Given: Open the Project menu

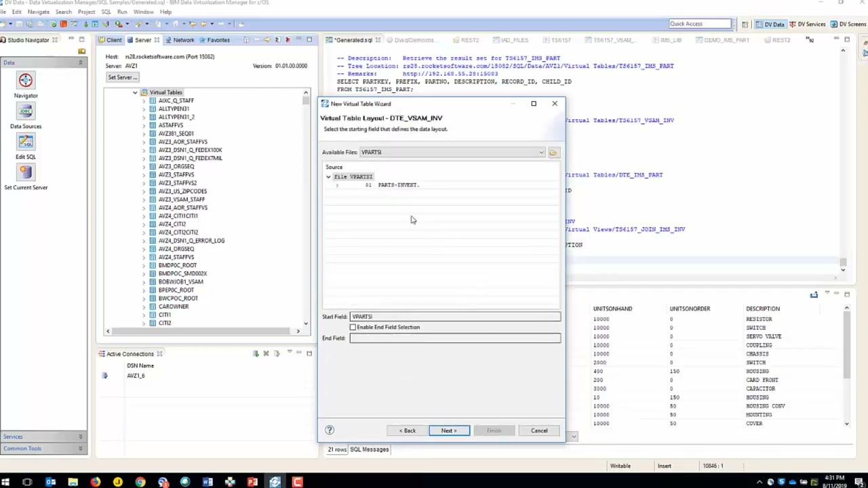Looking at the screenshot, I should click(x=86, y=12).
